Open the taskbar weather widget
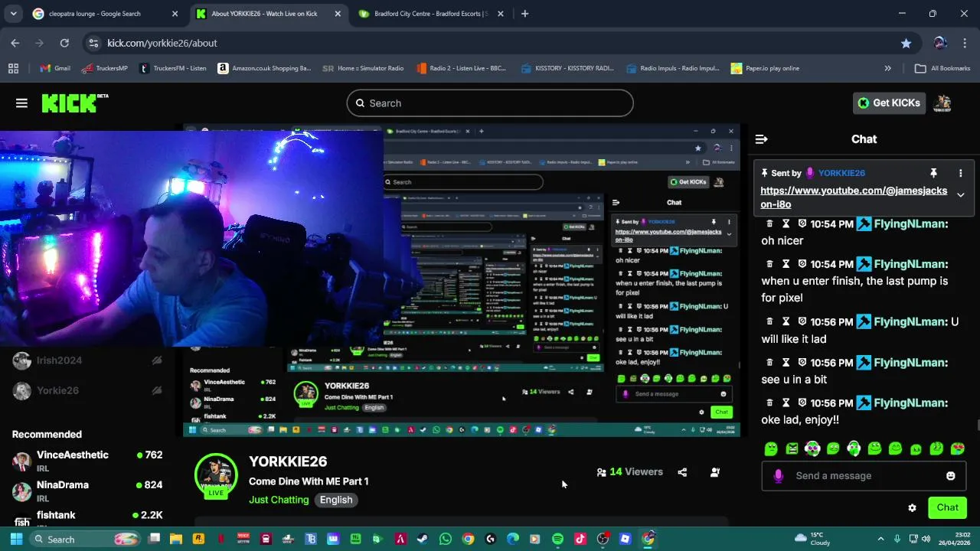The image size is (980, 551). 812,539
